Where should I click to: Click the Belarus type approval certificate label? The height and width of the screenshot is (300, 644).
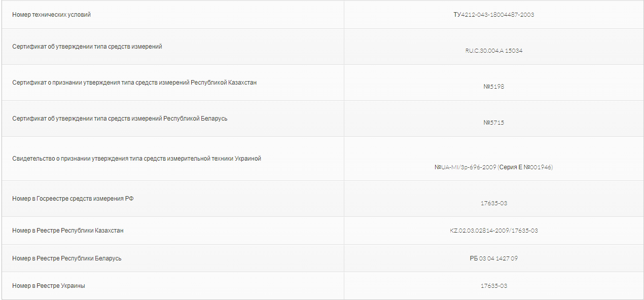pyautogui.click(x=120, y=119)
